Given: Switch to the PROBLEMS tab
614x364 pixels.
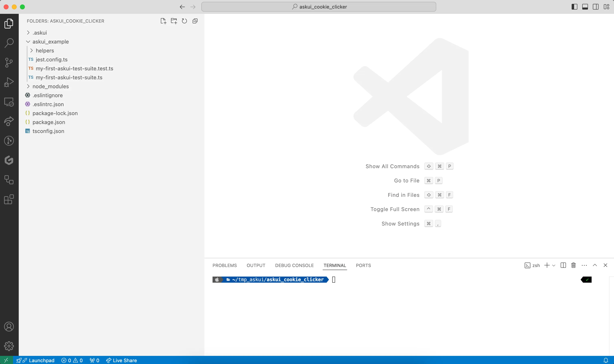Looking at the screenshot, I should (225, 265).
